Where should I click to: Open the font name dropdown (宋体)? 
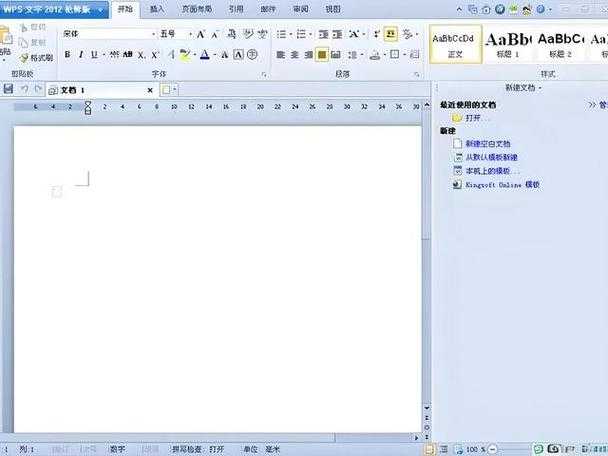pos(153,34)
